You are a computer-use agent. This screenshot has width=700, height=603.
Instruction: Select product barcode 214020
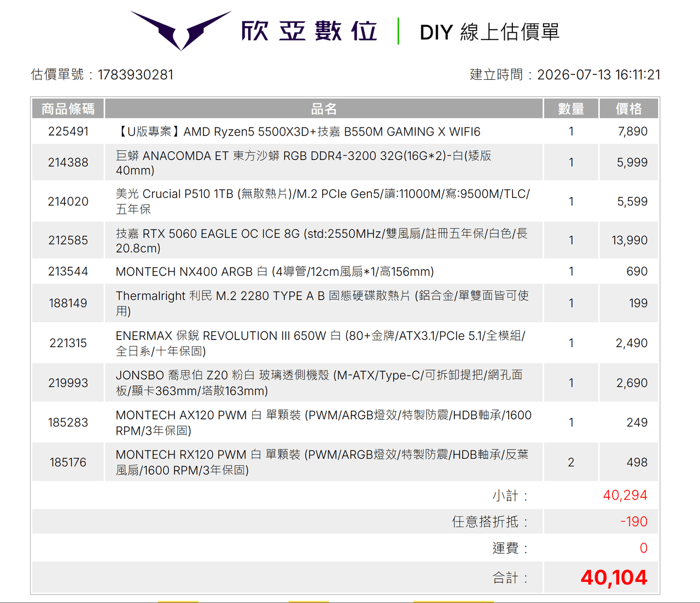pyautogui.click(x=68, y=202)
